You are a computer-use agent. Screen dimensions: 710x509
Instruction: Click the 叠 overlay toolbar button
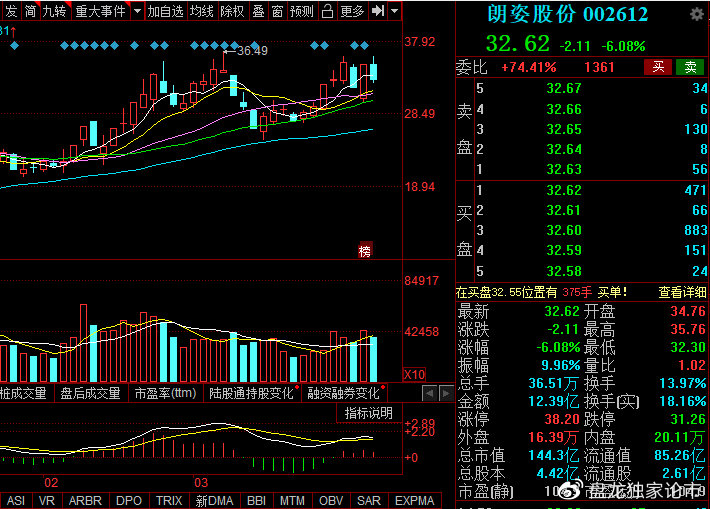259,11
